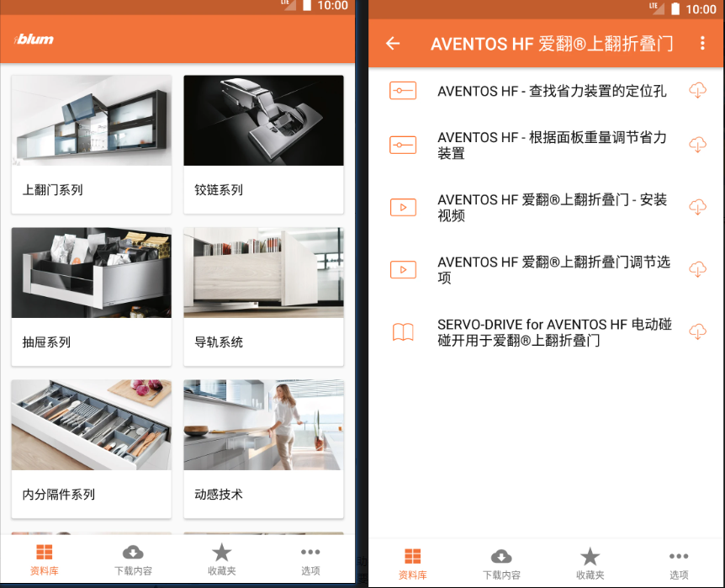
Task: Click the video play icon beside 安装视频
Action: click(403, 207)
